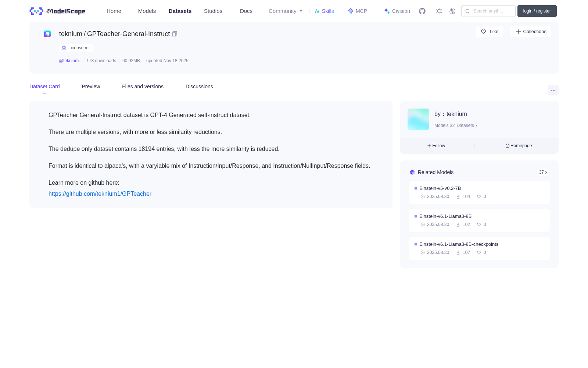Click download icon on Llama3-8B-checkpoints row
This screenshot has width=588, height=368.
coord(458,252)
